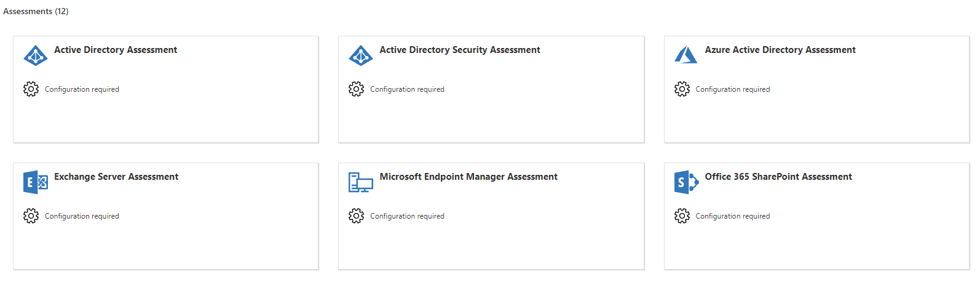Click the gear icon under Exchange Server Assessment
The image size is (980, 282).
31,216
